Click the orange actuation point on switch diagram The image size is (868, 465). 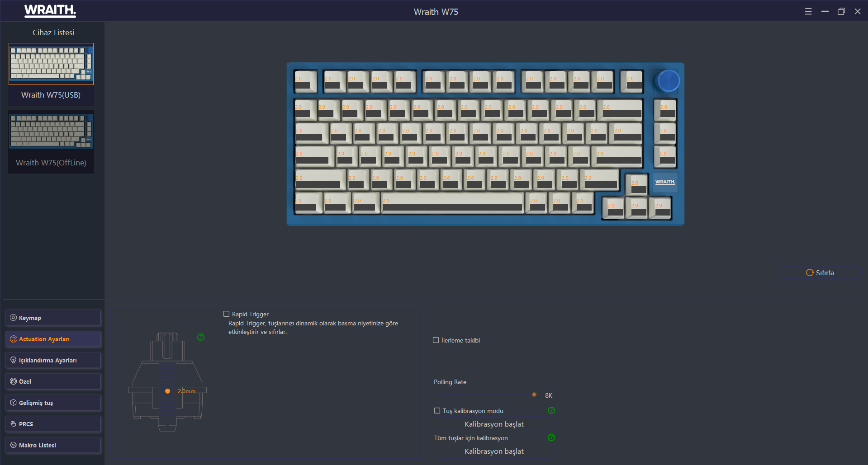point(167,391)
